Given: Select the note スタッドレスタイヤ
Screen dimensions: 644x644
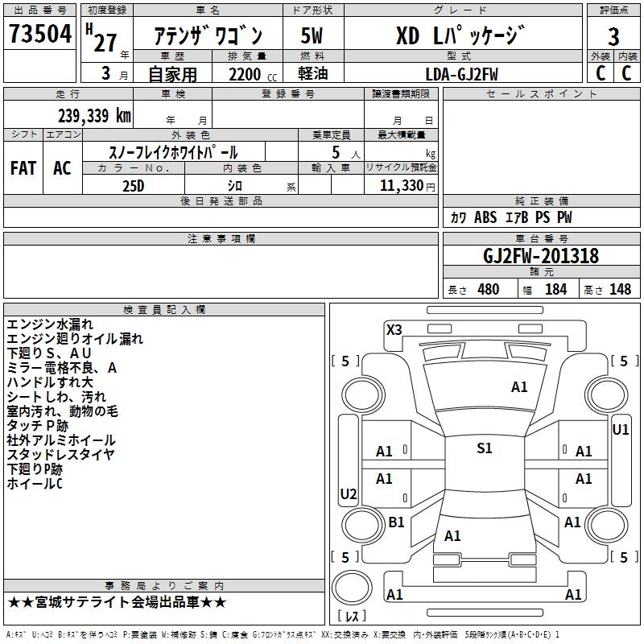Looking at the screenshot, I should point(60,455).
